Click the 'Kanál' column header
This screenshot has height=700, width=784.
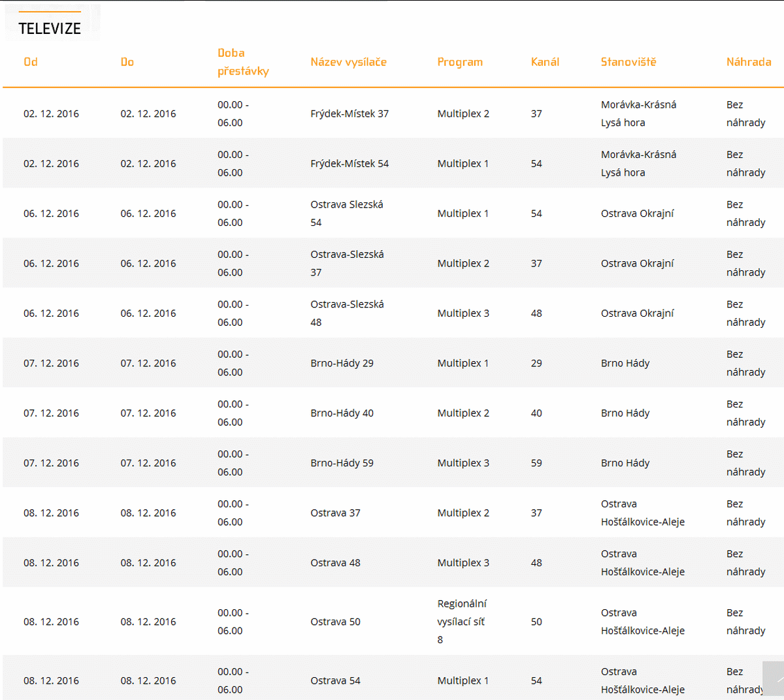pos(545,62)
